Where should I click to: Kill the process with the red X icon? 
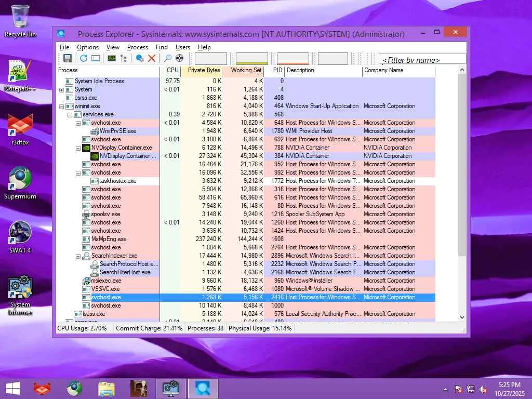pos(152,58)
